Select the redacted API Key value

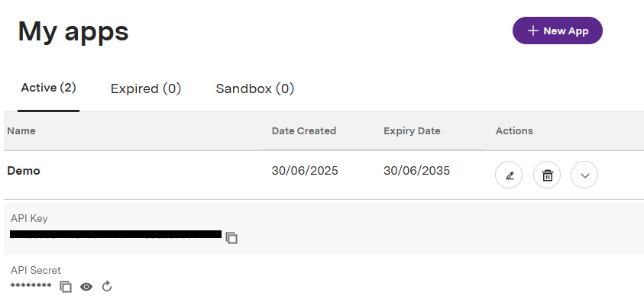116,234
